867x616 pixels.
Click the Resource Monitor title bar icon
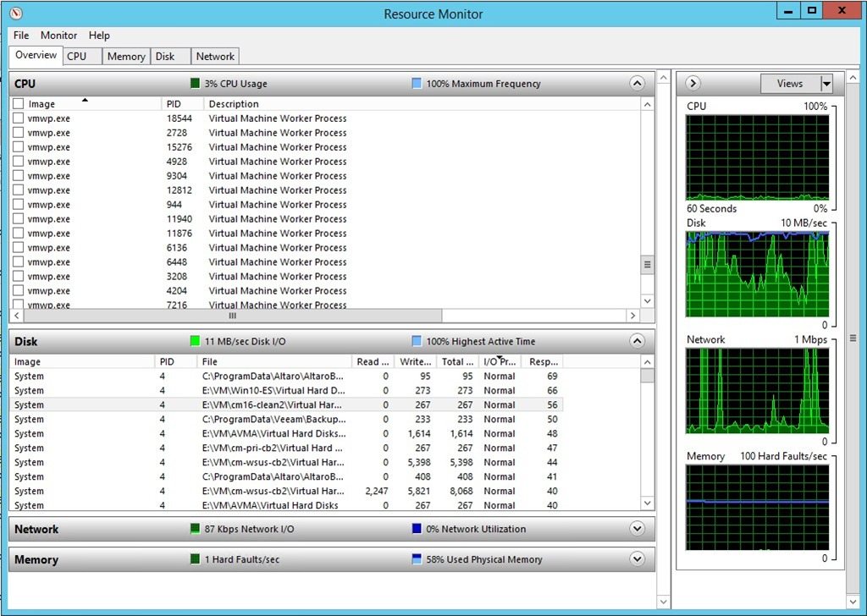click(x=16, y=12)
